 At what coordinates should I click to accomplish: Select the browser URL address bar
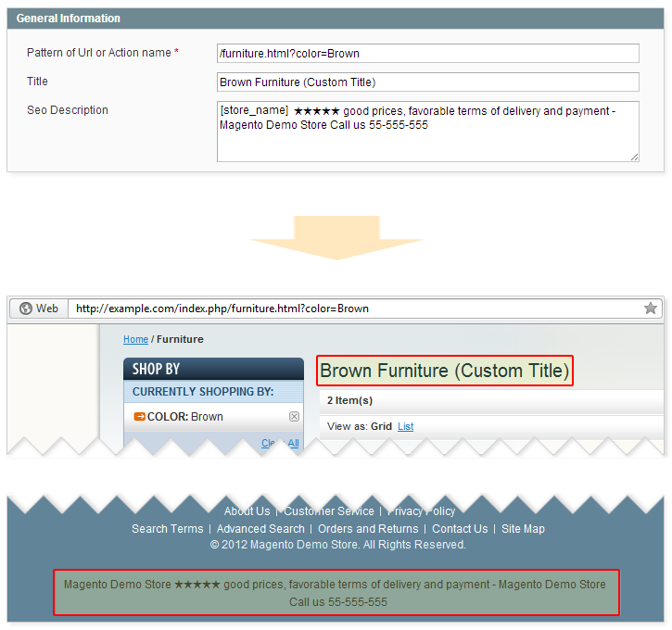click(x=352, y=309)
